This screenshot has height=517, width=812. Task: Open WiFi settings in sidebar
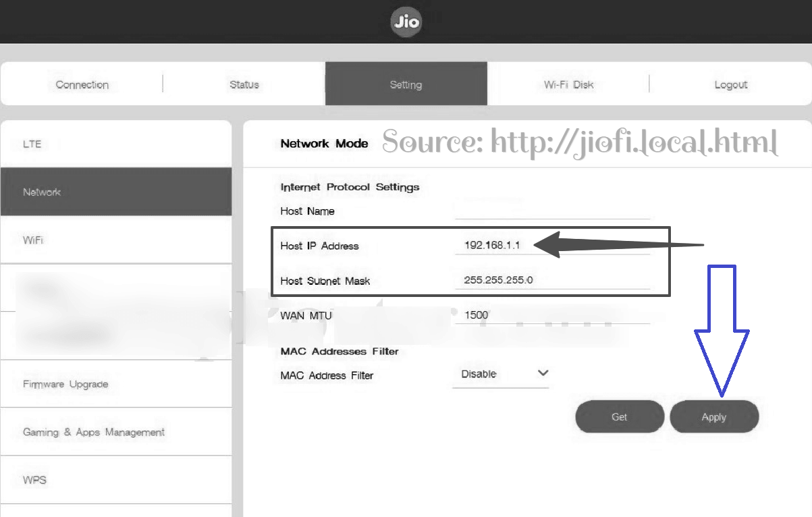(33, 240)
